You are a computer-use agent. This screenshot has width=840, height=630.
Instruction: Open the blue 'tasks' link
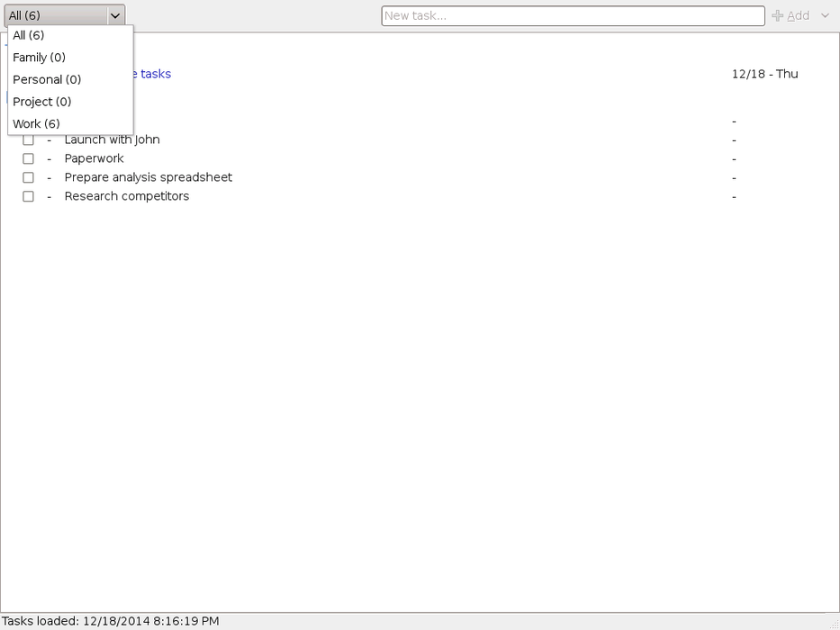coord(154,75)
